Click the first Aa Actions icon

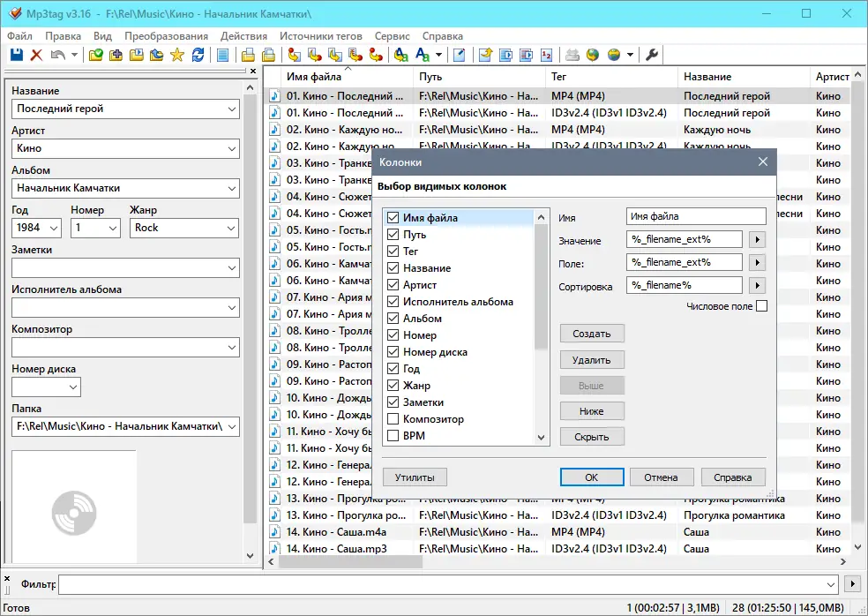pyautogui.click(x=401, y=55)
